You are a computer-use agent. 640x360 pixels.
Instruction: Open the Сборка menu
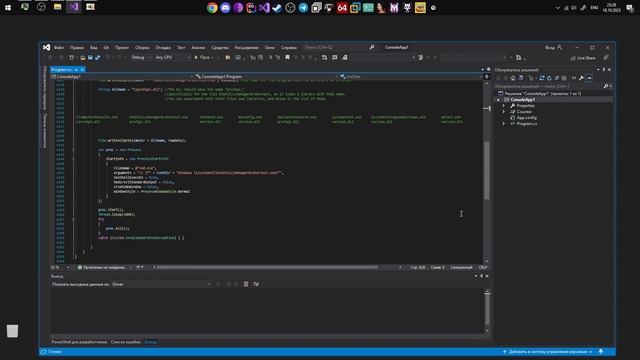[x=142, y=48]
